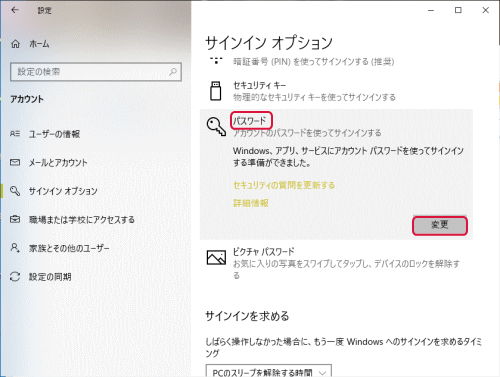The image size is (500, 377).
Task: Select the 家族とその他のユーザー person icon
Action: click(15, 248)
